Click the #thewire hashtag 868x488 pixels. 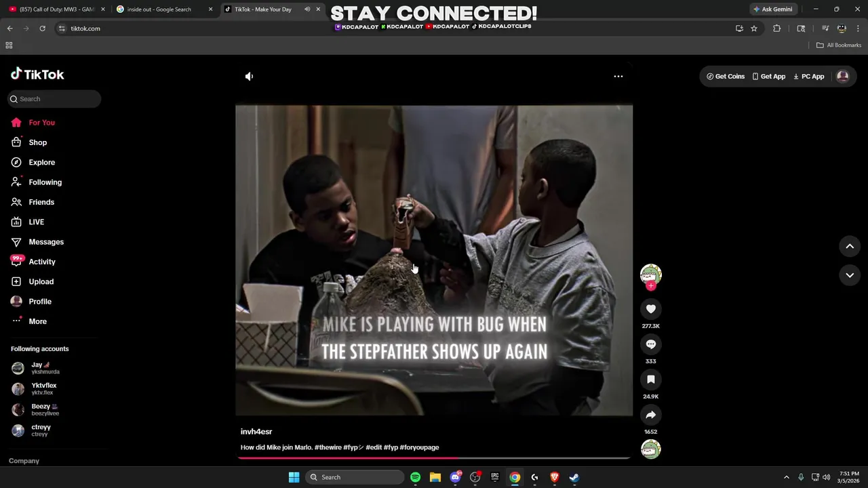(x=328, y=447)
